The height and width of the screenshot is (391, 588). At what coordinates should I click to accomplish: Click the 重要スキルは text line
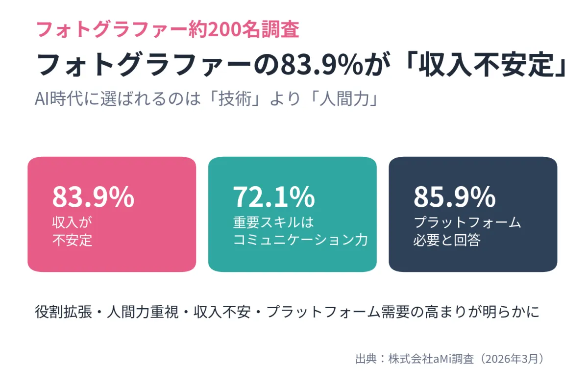273,223
